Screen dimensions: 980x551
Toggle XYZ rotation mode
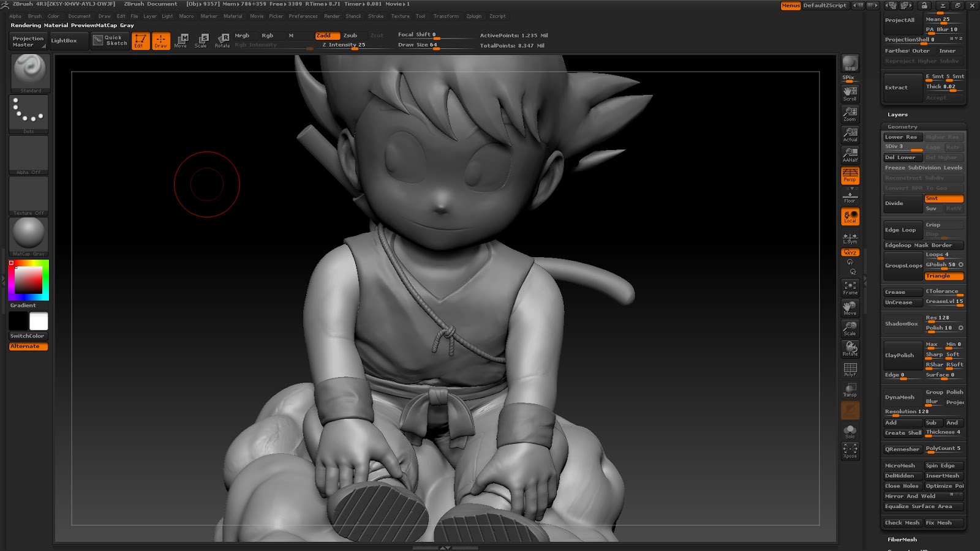(850, 252)
